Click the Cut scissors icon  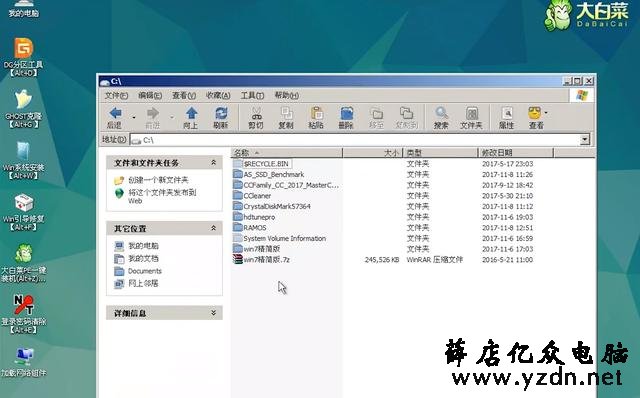256,118
